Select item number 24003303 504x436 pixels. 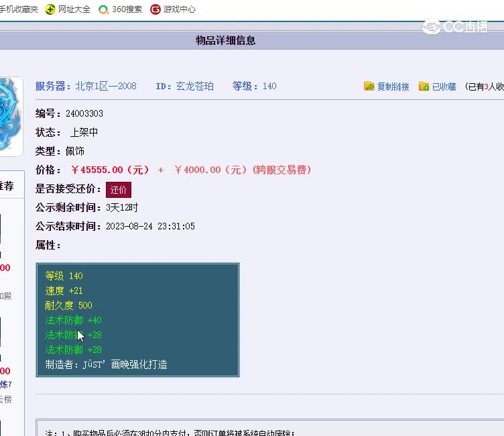pos(84,113)
